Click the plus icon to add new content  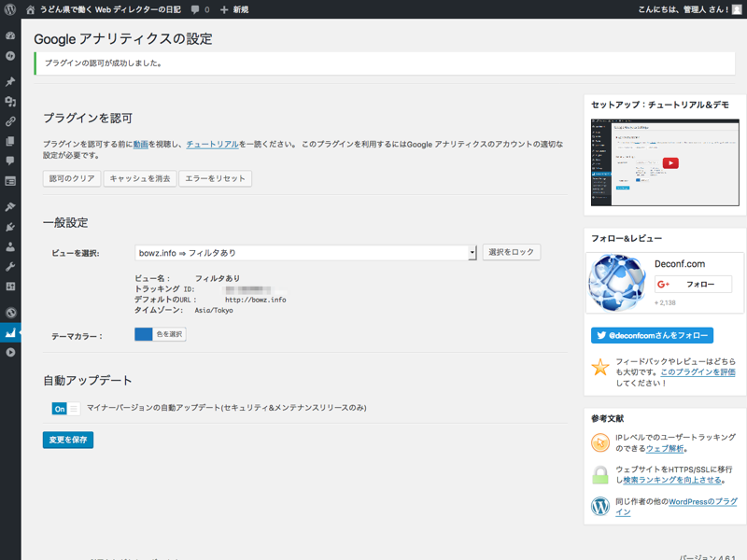pyautogui.click(x=224, y=9)
